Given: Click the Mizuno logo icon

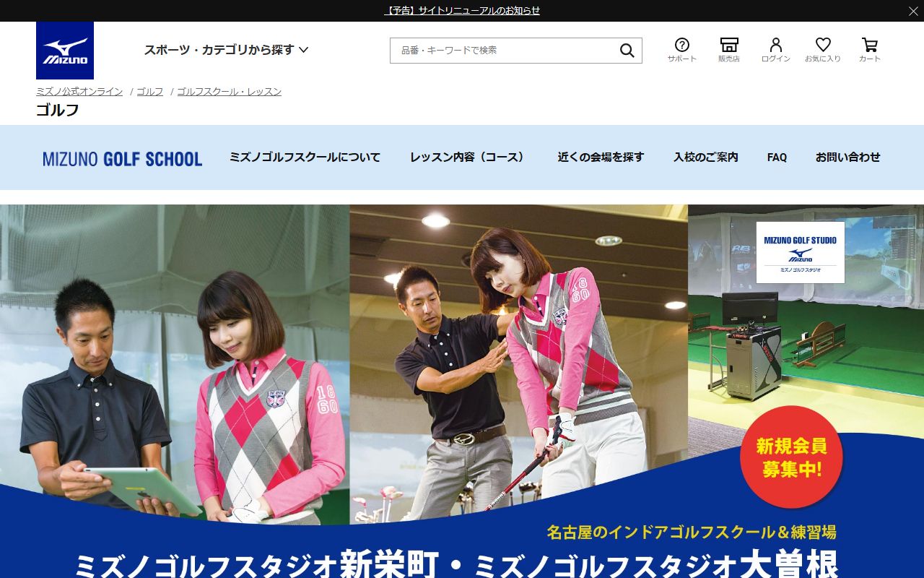Looking at the screenshot, I should point(65,51).
